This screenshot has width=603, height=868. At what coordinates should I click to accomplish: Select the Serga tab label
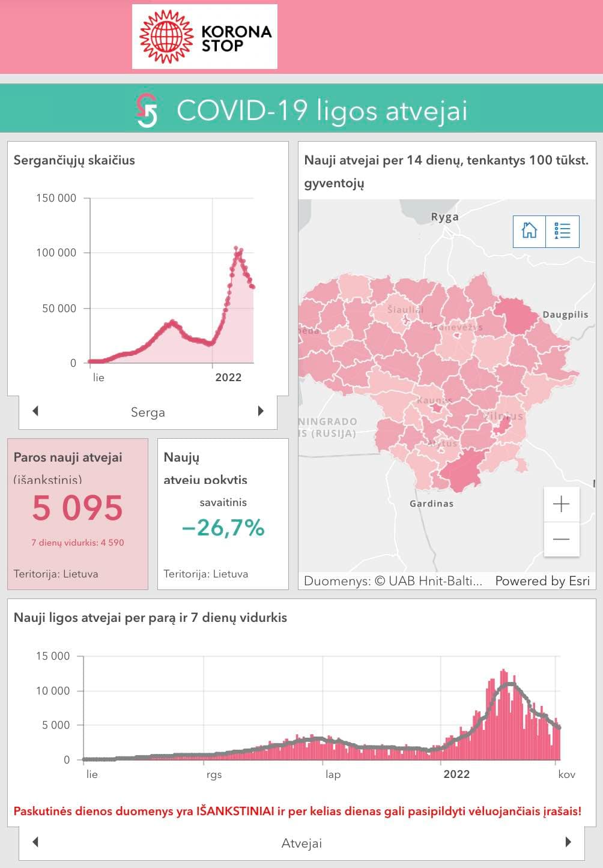pos(148,412)
